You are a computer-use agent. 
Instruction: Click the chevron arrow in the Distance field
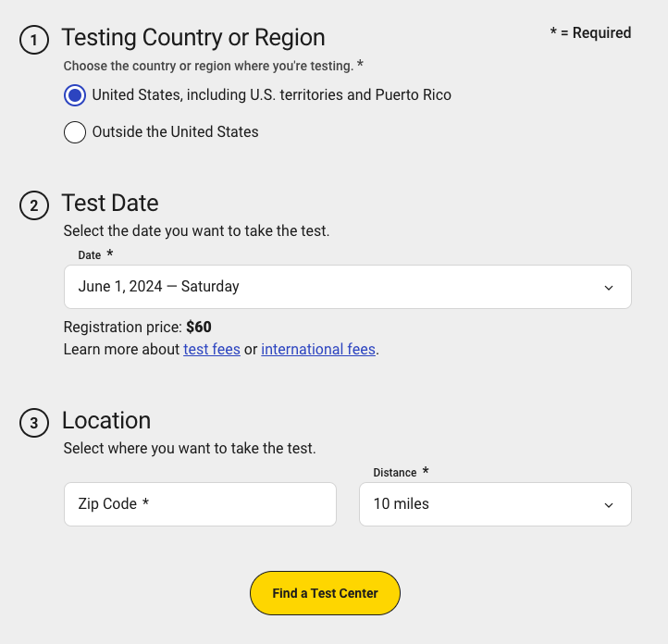(609, 505)
